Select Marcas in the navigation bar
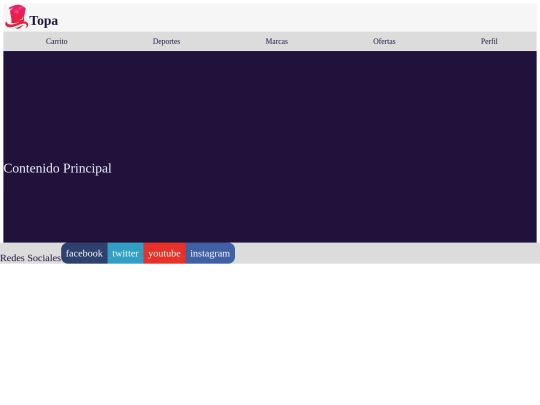The image size is (540, 405). pos(277,41)
